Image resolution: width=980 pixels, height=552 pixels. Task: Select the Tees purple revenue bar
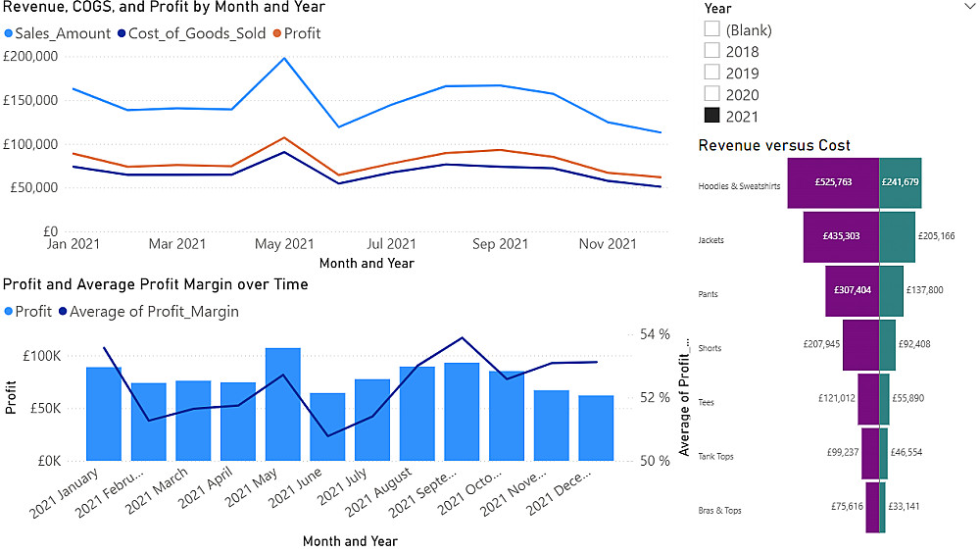(x=868, y=398)
